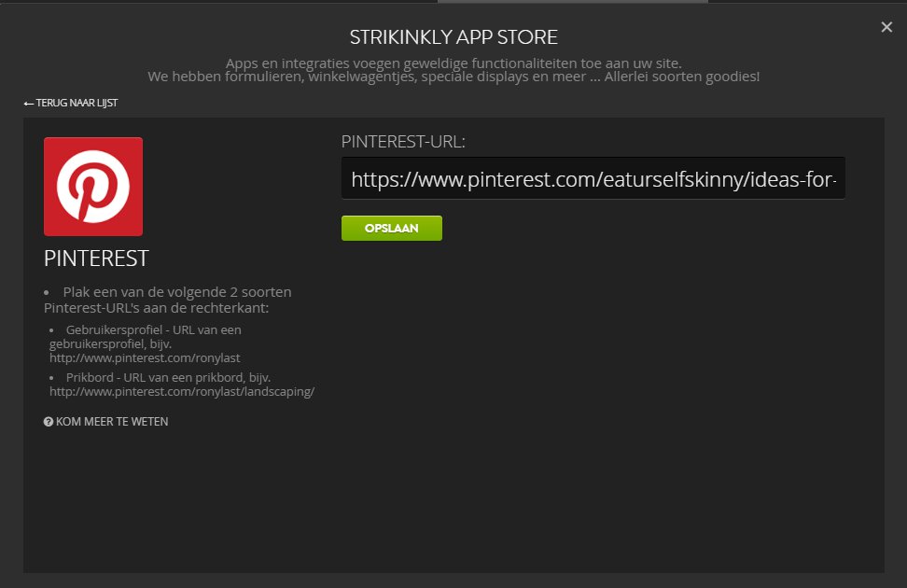Viewport: 907px width, 588px height.
Task: Click the 'We hebben formulieren' subtitle line
Action: coord(453,77)
